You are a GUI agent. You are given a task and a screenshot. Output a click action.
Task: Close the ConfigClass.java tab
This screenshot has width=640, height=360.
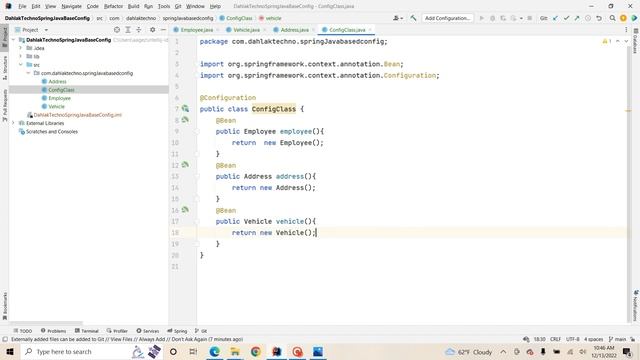[x=370, y=30]
